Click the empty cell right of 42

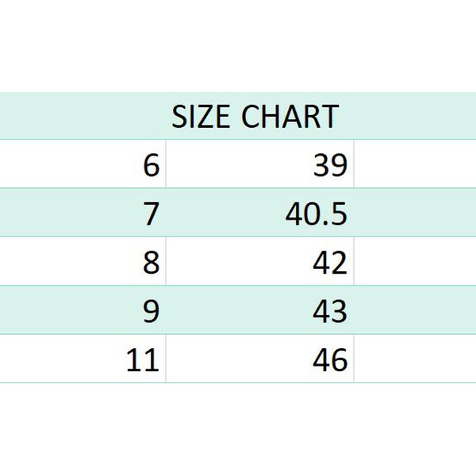(414, 263)
